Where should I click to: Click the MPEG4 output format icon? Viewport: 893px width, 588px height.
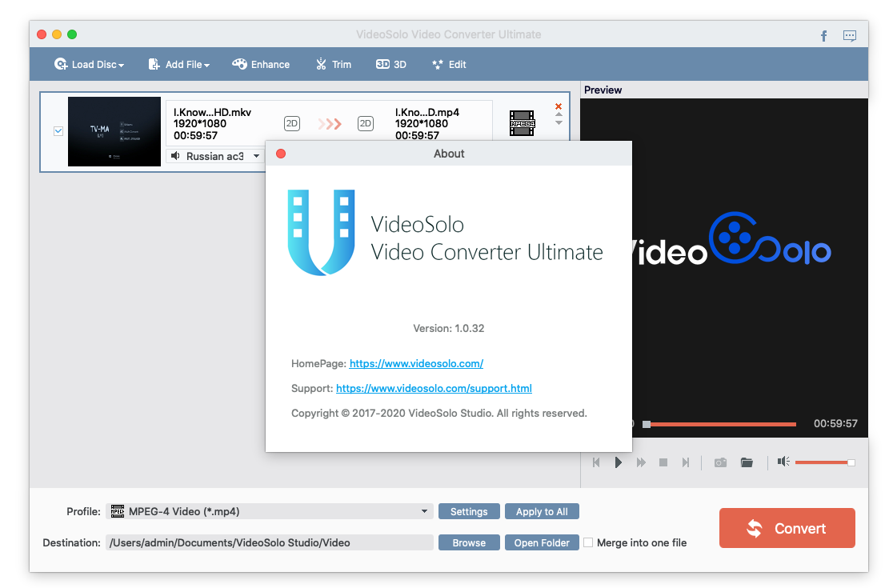tap(522, 122)
